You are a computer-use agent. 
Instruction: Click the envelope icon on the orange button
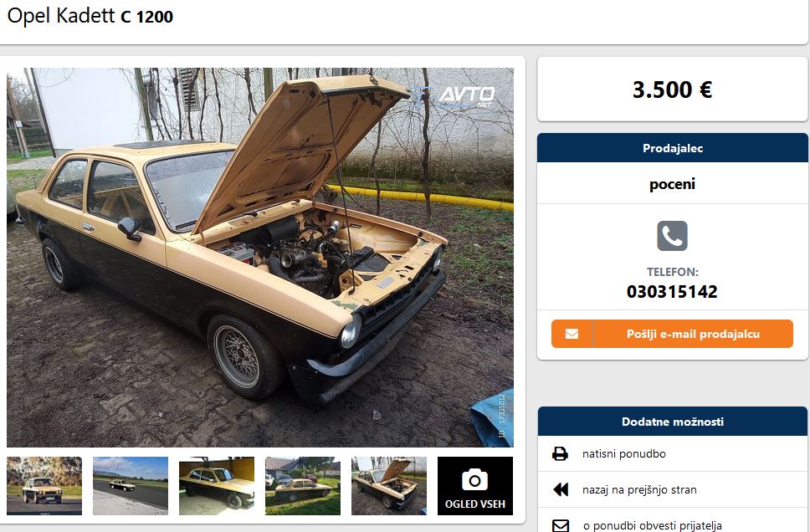pos(572,335)
